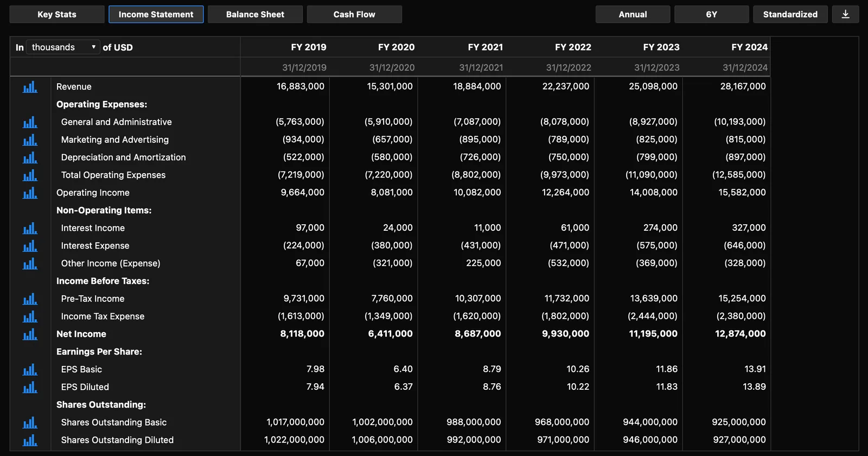Download the statement using the download icon
Image resolution: width=868 pixels, height=456 pixels.
[x=845, y=14]
